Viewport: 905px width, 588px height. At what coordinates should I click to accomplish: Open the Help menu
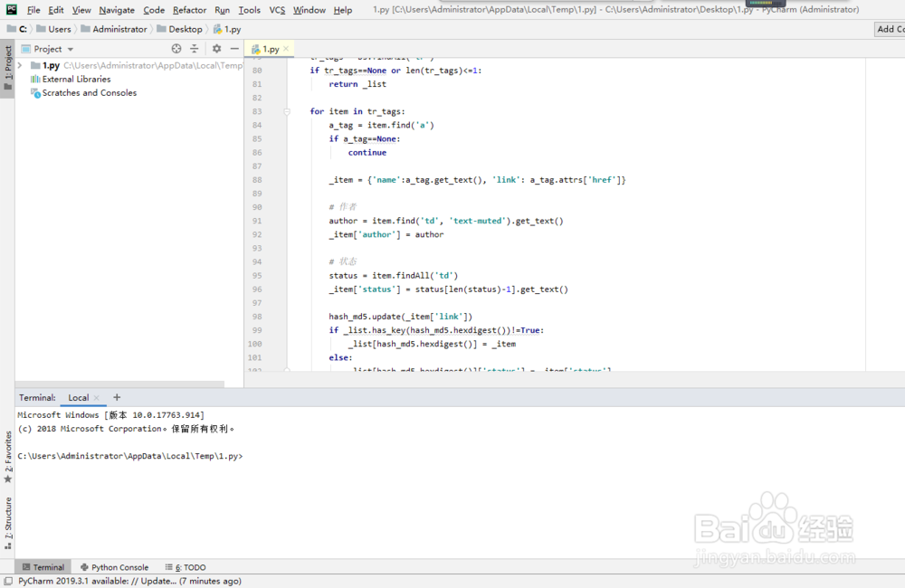tap(343, 10)
